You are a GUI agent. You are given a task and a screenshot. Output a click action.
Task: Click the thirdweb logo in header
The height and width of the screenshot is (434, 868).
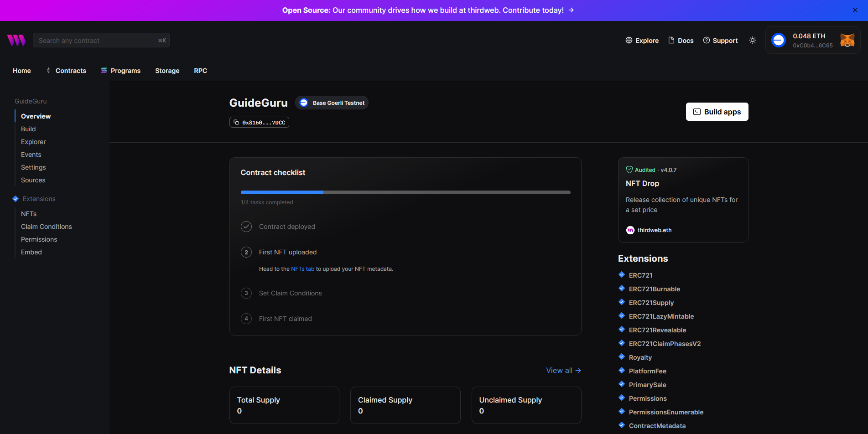point(16,40)
